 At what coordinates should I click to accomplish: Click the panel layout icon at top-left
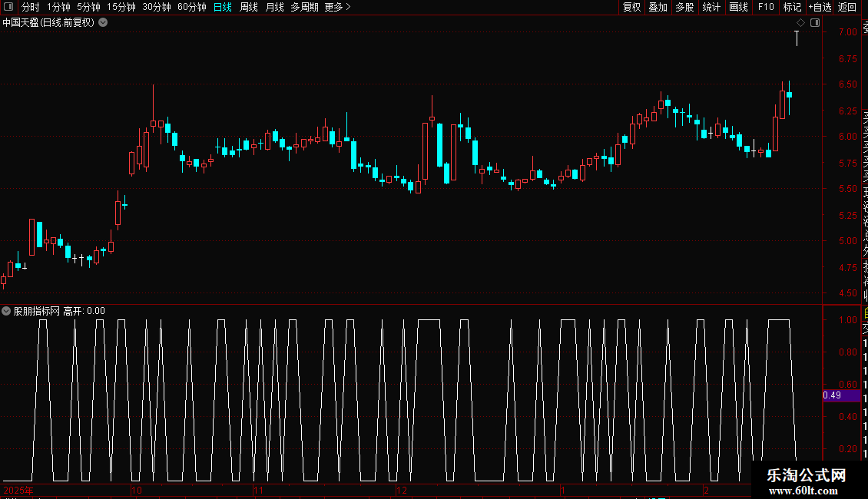[8, 7]
